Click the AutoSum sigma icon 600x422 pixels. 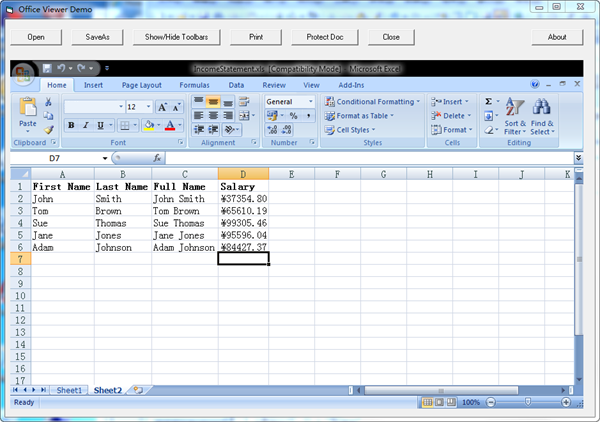click(x=488, y=101)
